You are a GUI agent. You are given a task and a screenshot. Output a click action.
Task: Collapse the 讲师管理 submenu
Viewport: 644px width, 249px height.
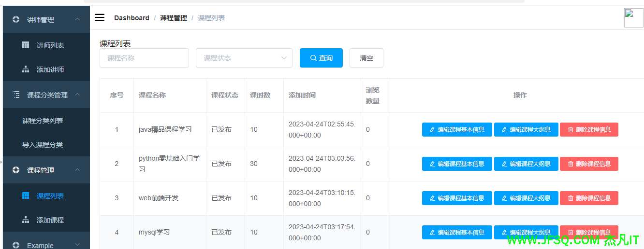pyautogui.click(x=77, y=19)
